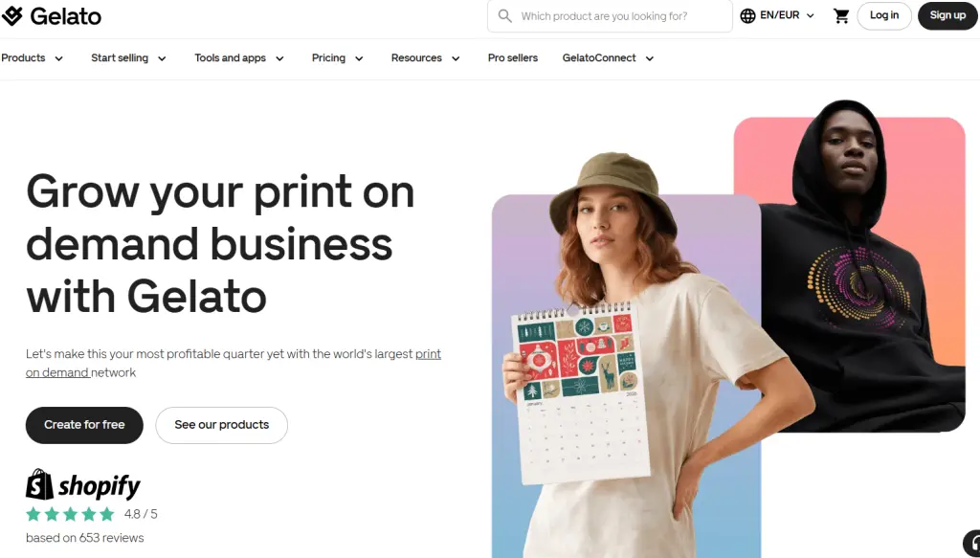This screenshot has height=558, width=980.
Task: Open the Resources menu
Action: 426,58
